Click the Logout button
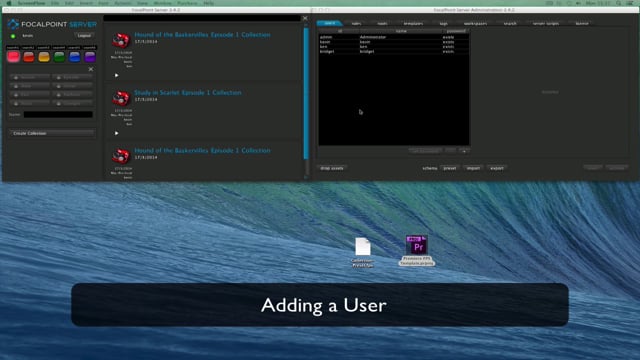The image size is (640, 360). coord(84,36)
